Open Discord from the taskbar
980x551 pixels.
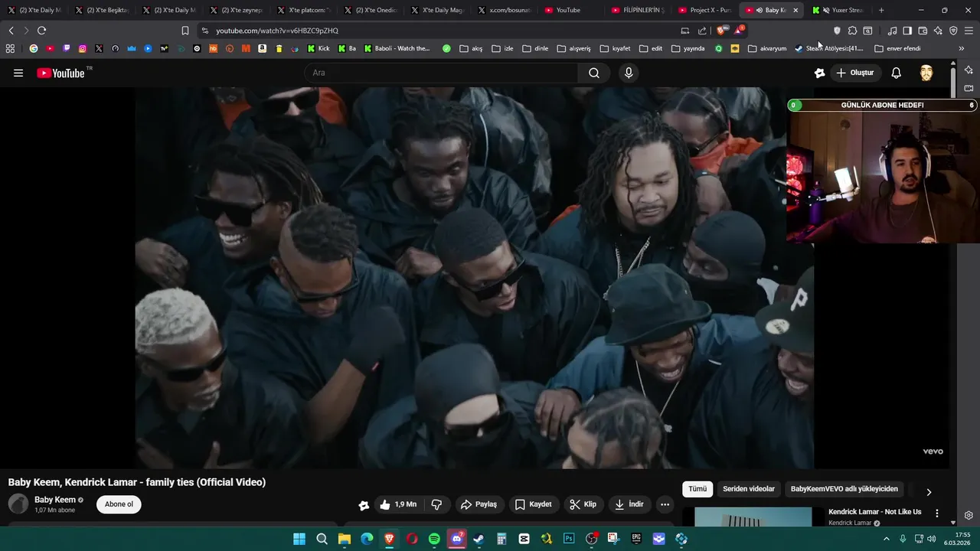[x=457, y=539]
